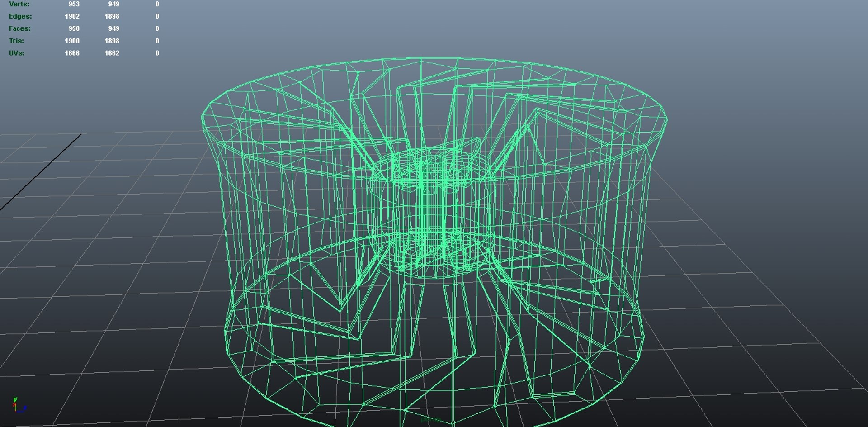Select the Tris value 1900
Viewport: 868px width, 427px height.
point(72,41)
